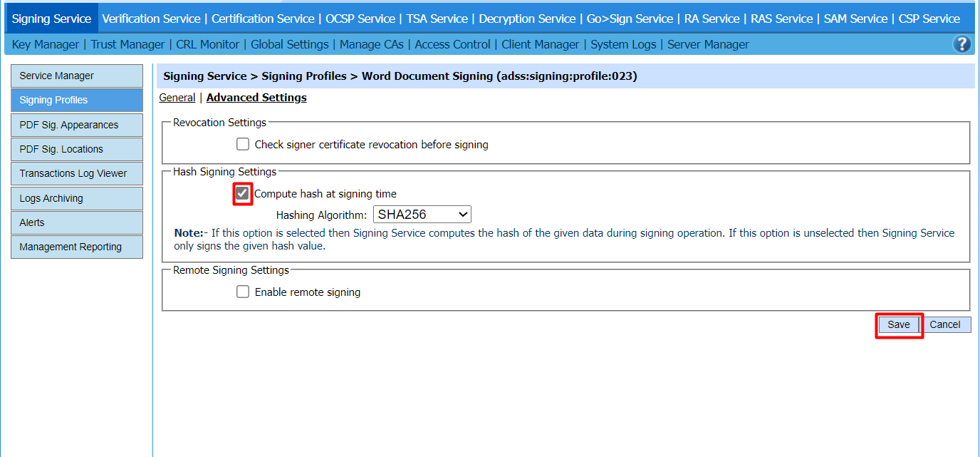
Task: Open the Alerts sidebar item
Action: click(x=77, y=223)
